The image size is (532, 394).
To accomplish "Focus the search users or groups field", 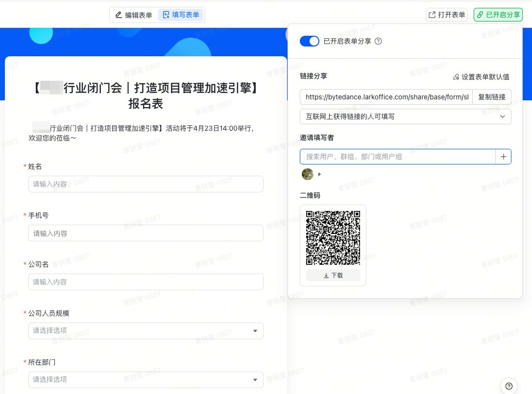I will pos(398,157).
